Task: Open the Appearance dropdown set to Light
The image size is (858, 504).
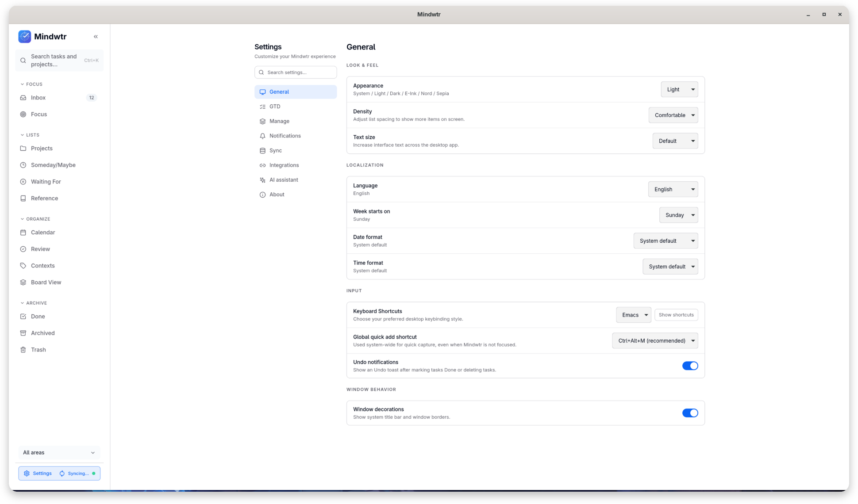Action: click(x=679, y=89)
